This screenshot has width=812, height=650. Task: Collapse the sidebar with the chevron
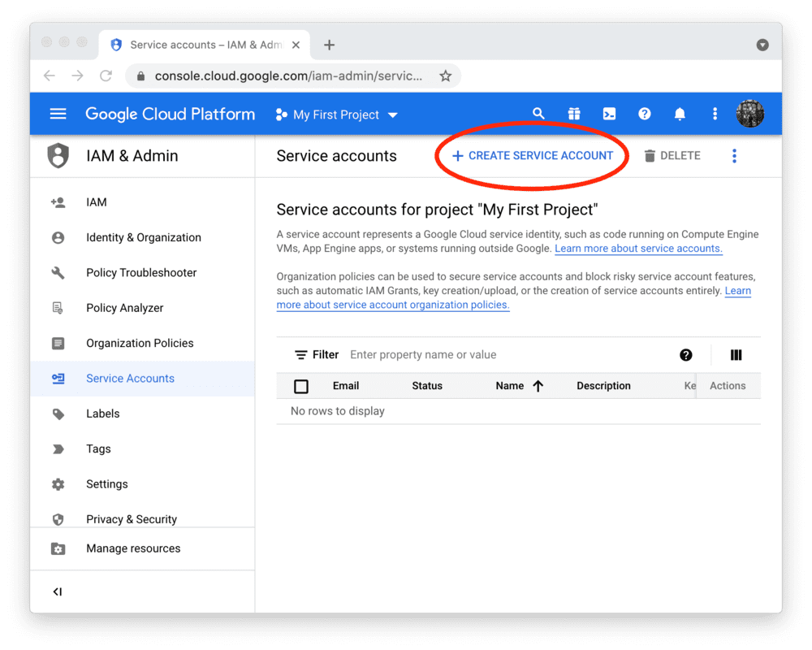pyautogui.click(x=57, y=591)
